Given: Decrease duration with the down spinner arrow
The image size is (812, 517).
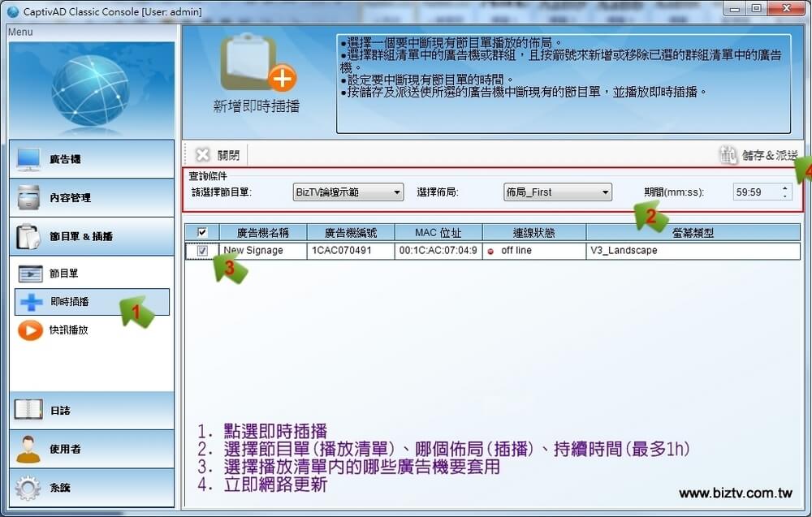Looking at the screenshot, I should pos(784,196).
